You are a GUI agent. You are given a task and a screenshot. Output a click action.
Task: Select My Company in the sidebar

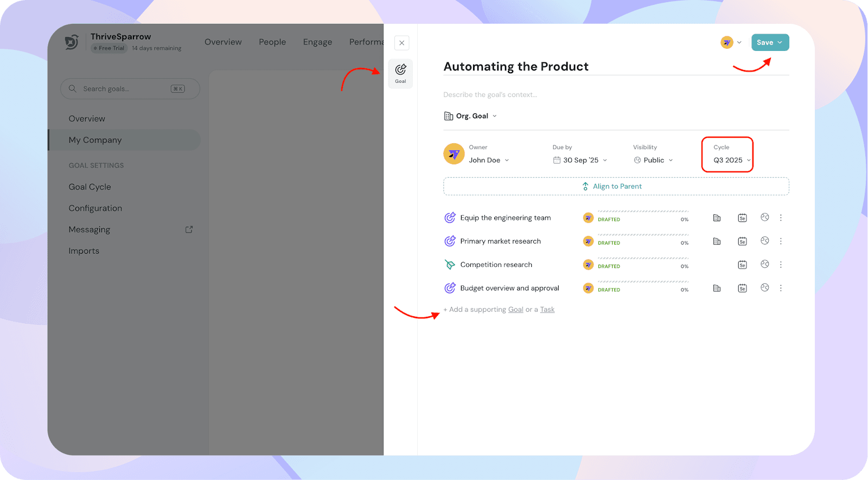pos(124,140)
